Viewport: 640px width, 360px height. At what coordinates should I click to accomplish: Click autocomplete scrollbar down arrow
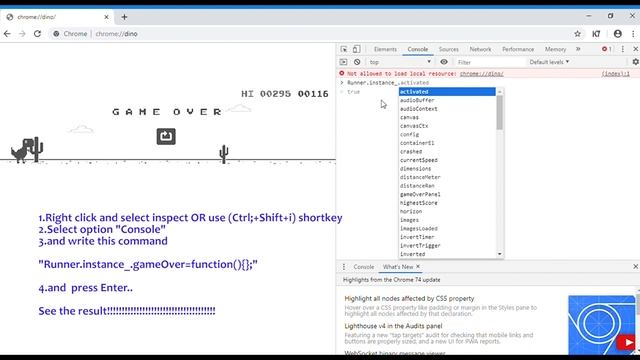pos(500,254)
